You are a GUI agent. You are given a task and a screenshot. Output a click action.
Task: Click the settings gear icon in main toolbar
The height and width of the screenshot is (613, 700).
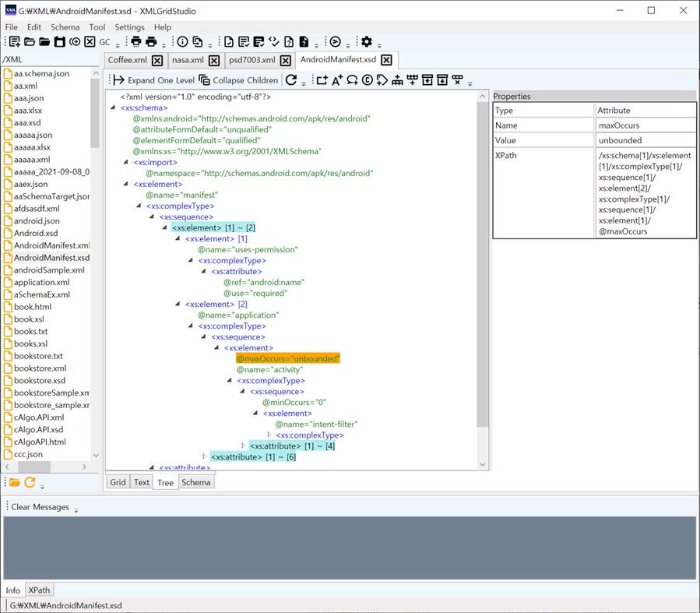(x=367, y=42)
